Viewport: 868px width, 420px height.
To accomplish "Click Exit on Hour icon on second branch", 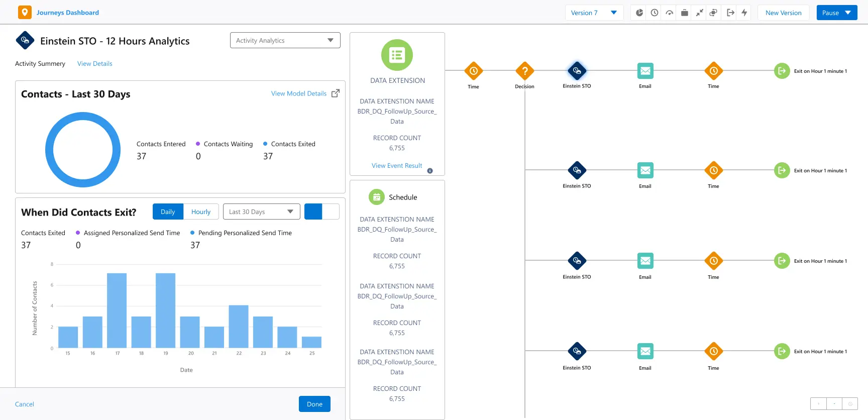I will coord(782,170).
